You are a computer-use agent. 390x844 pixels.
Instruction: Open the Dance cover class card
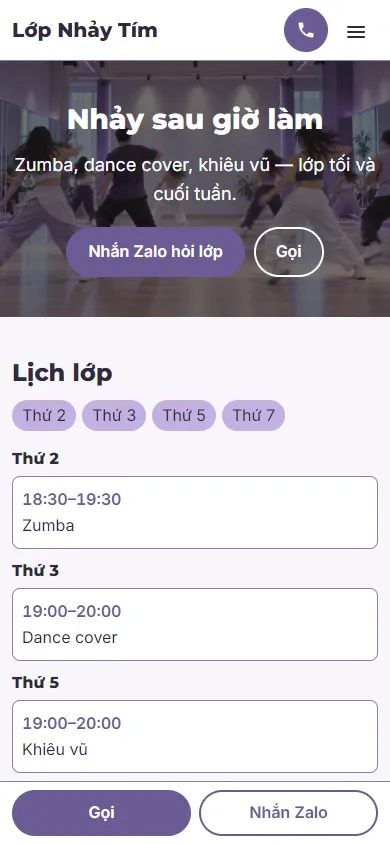pos(195,624)
